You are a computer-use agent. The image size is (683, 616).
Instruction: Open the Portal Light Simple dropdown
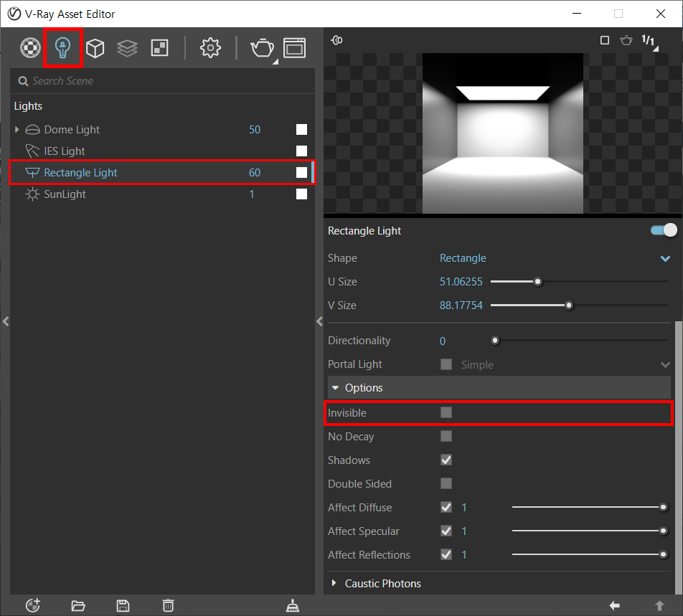565,365
